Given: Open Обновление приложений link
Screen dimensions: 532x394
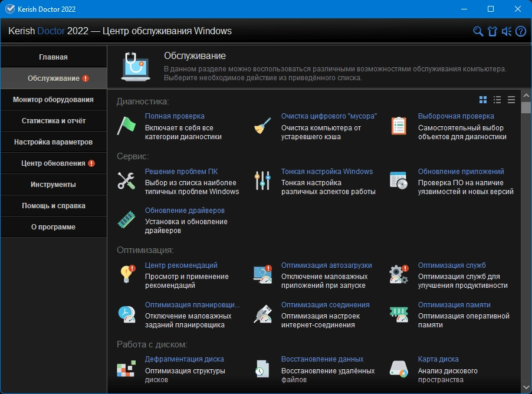Looking at the screenshot, I should (x=461, y=172).
